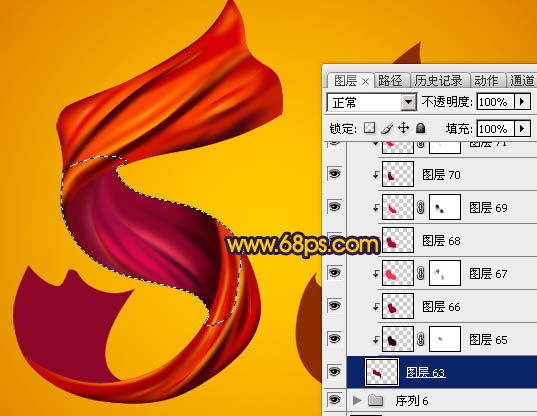Hide 图层 70 with its eye icon
Viewport: 537px width, 416px height.
coord(335,174)
